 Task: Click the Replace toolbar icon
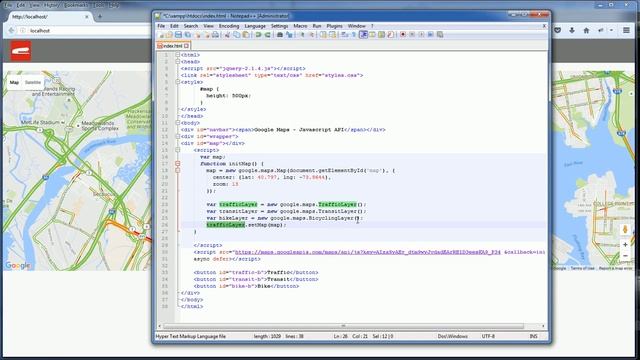coord(289,35)
